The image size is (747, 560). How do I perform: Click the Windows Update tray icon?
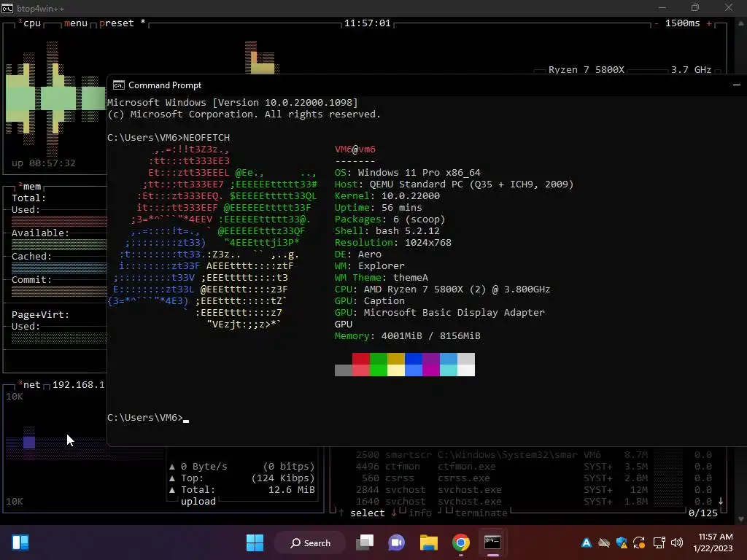(639, 542)
